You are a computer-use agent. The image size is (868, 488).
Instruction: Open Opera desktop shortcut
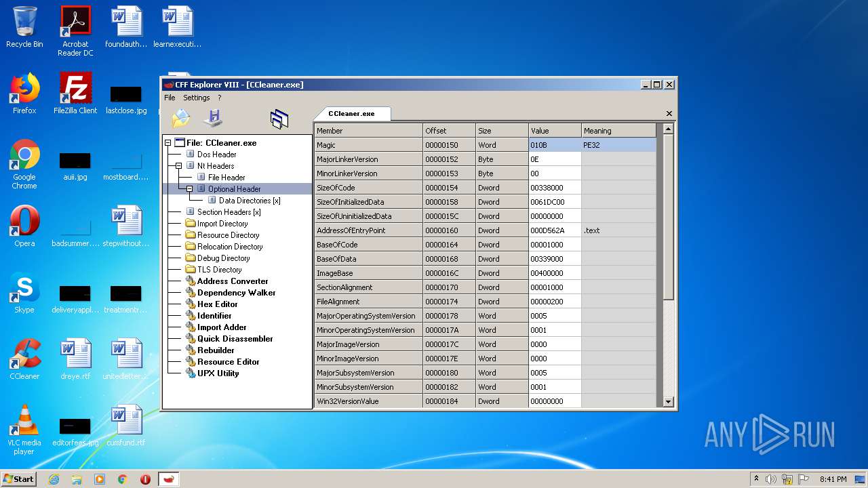click(x=24, y=226)
